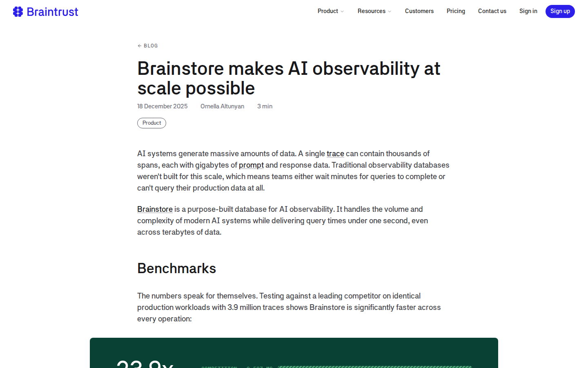Click the back arrow beside BLOG
Image resolution: width=588 pixels, height=368 pixels.
(x=139, y=46)
